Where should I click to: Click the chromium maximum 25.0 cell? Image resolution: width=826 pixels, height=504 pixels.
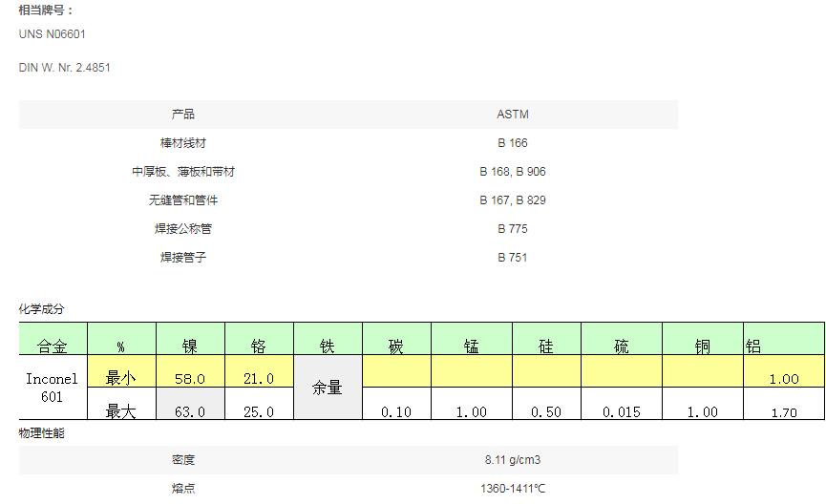click(259, 404)
